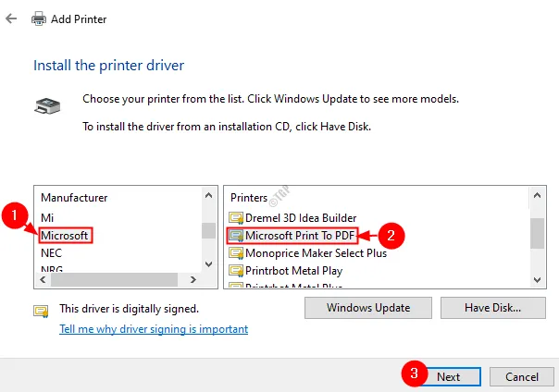Click the back arrow in title bar
The image size is (559, 392).
pyautogui.click(x=11, y=18)
